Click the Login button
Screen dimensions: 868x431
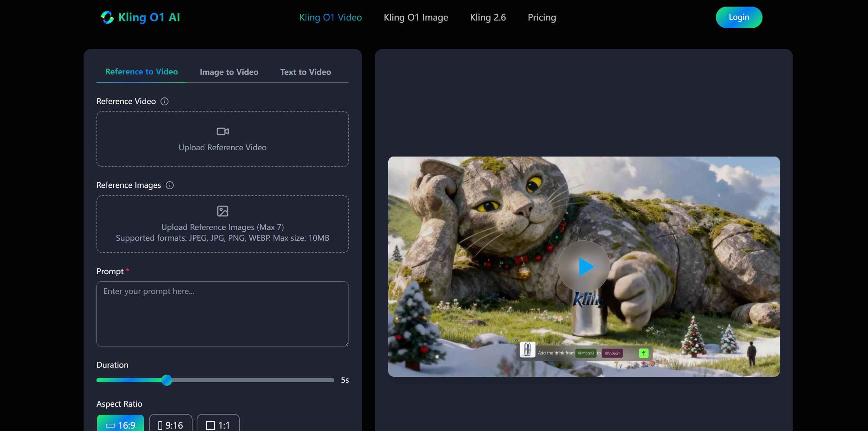click(x=738, y=17)
